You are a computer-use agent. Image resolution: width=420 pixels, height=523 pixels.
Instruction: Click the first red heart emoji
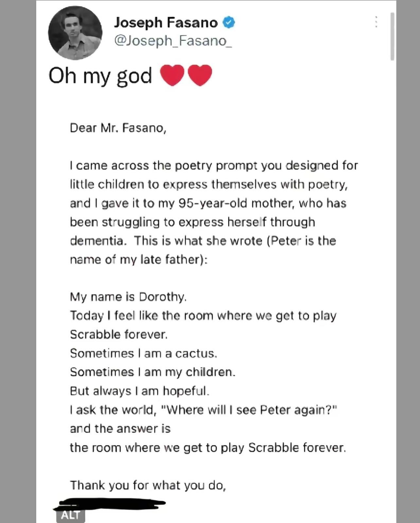pos(172,75)
